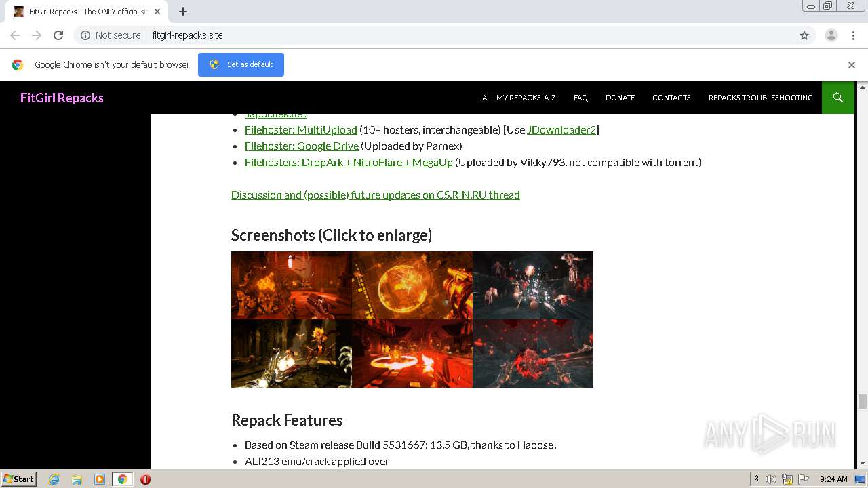Select the Chrome taskbar icon
The width and height of the screenshot is (868, 488).
pos(122,479)
